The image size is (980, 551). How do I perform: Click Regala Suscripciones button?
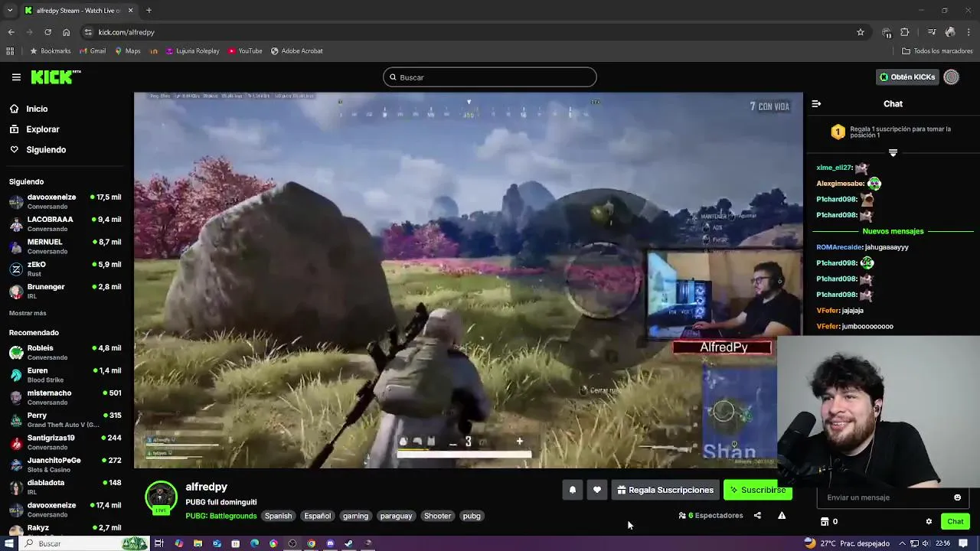coord(665,490)
